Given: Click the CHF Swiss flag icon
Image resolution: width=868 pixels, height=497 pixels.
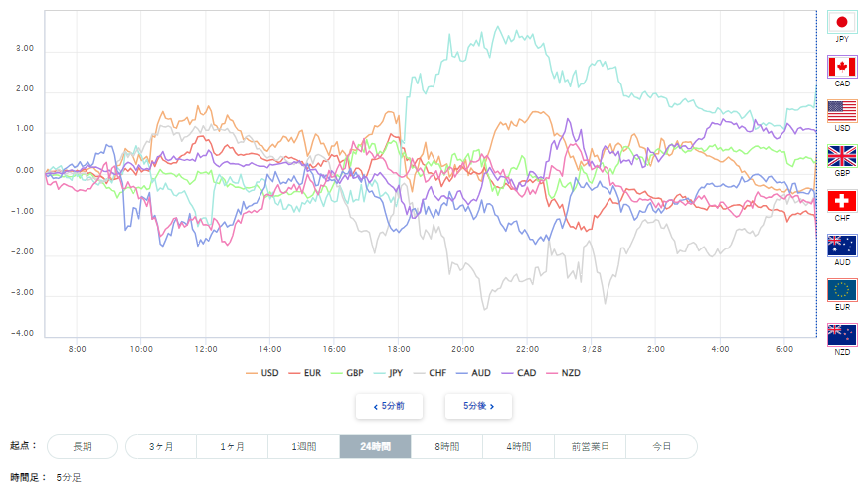Looking at the screenshot, I should 842,201.
